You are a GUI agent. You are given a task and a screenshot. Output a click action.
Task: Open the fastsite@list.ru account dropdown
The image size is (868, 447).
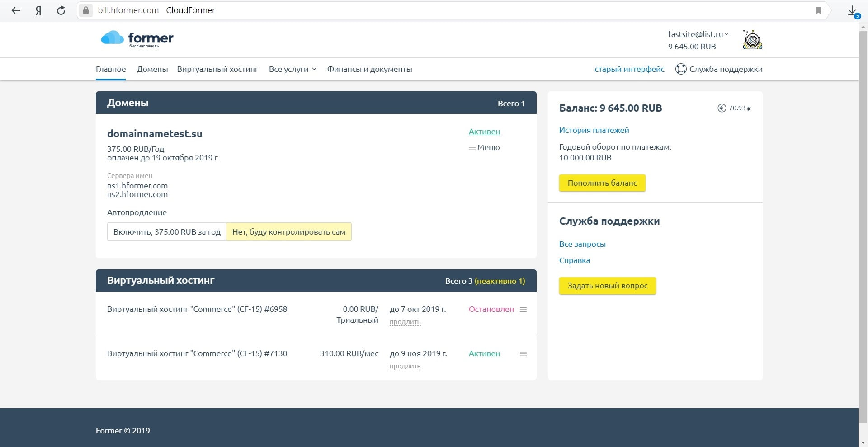tap(698, 34)
